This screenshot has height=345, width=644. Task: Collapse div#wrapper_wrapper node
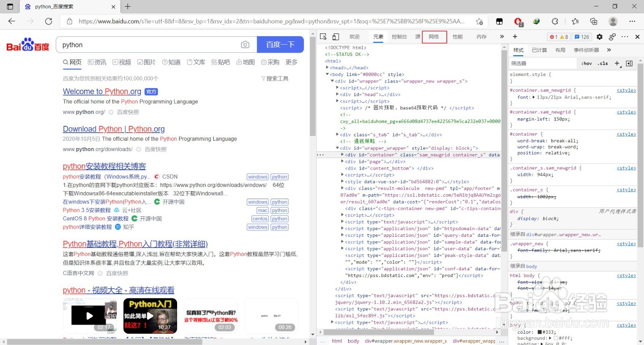(337, 148)
